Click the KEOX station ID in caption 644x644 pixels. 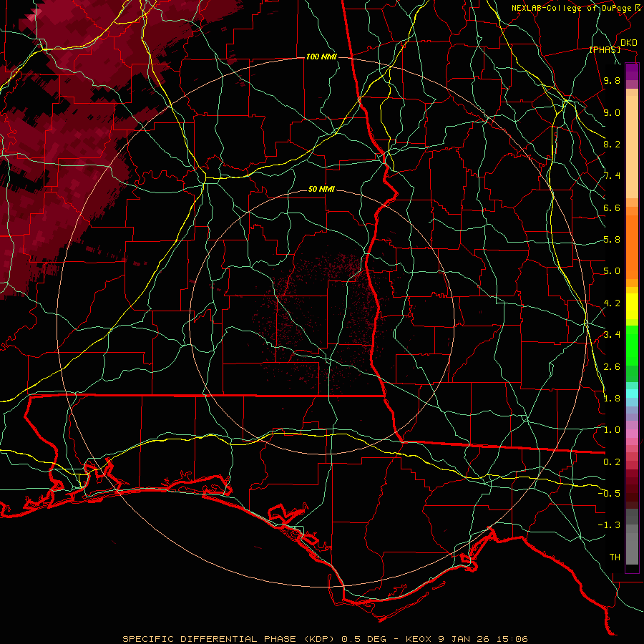pyautogui.click(x=419, y=639)
